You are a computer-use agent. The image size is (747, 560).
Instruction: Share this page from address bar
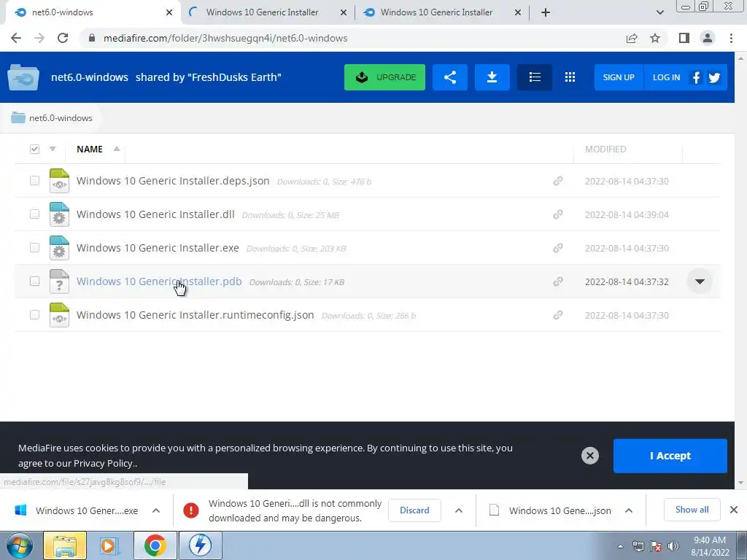(632, 38)
